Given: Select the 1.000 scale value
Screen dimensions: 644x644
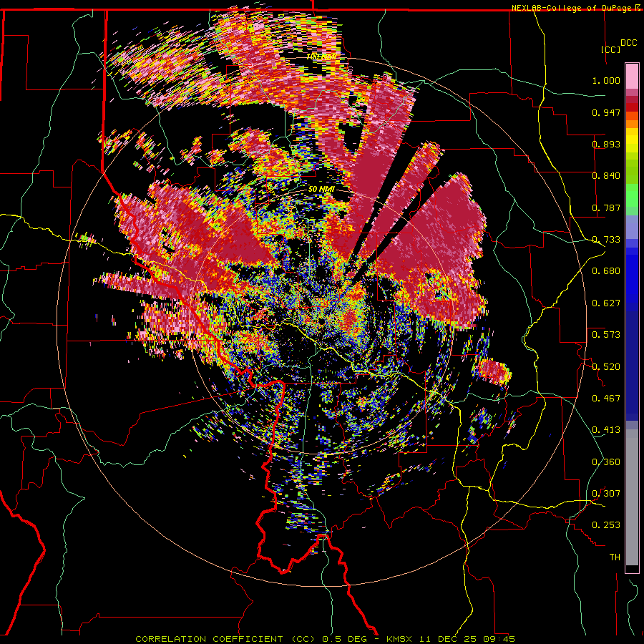Looking at the screenshot, I should (606, 80).
